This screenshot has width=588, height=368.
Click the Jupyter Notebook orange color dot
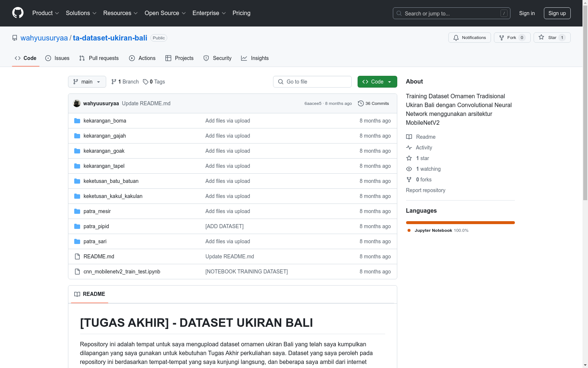click(x=409, y=230)
